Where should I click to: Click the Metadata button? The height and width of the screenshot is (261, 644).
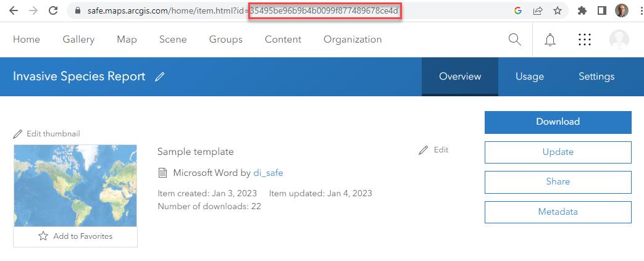pos(558,212)
